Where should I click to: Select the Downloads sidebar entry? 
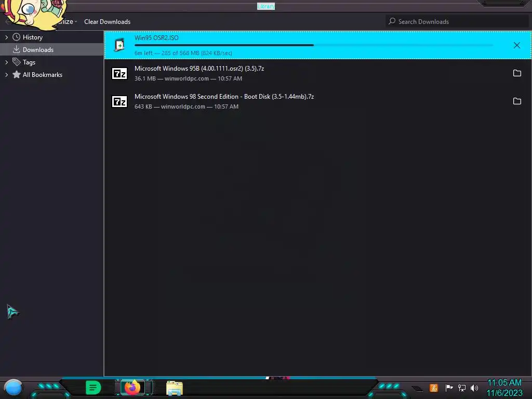[x=51, y=49]
